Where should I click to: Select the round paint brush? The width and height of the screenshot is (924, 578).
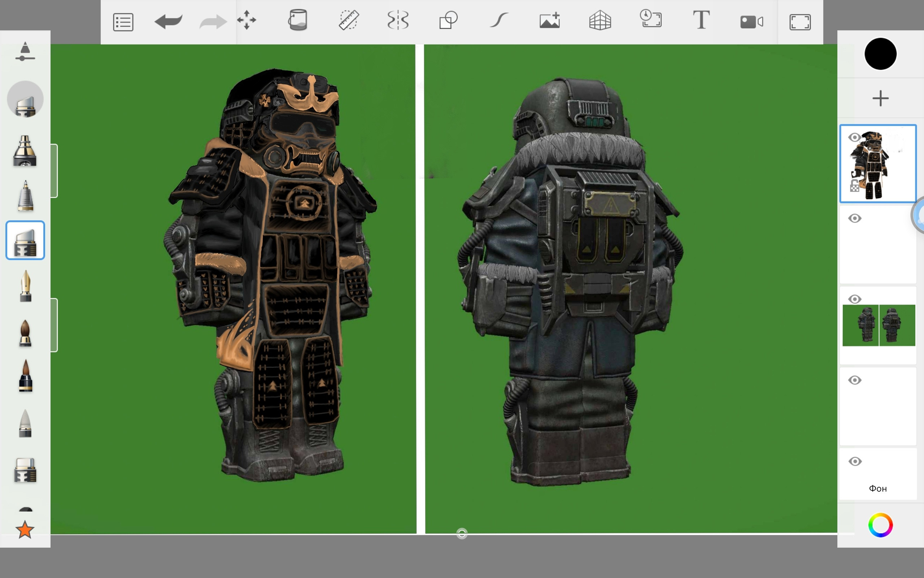pyautogui.click(x=25, y=333)
